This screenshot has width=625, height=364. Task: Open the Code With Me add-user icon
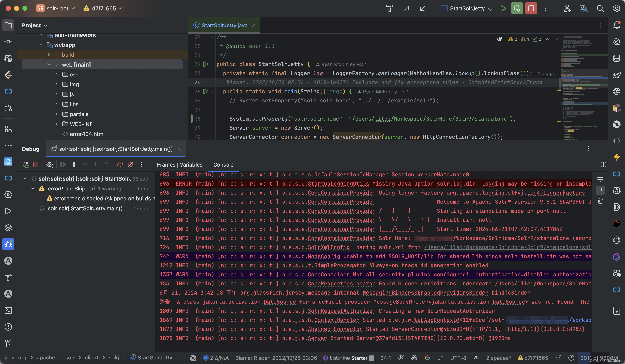click(567, 8)
